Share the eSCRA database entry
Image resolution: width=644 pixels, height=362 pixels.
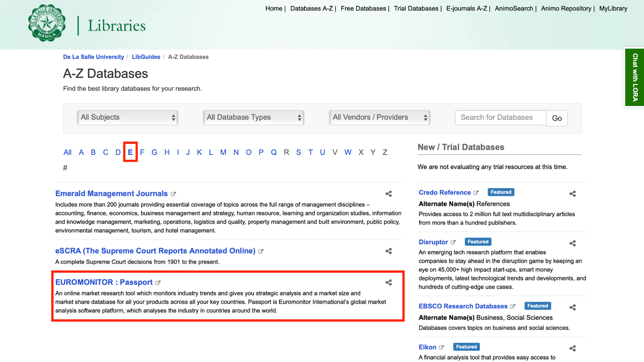point(388,251)
